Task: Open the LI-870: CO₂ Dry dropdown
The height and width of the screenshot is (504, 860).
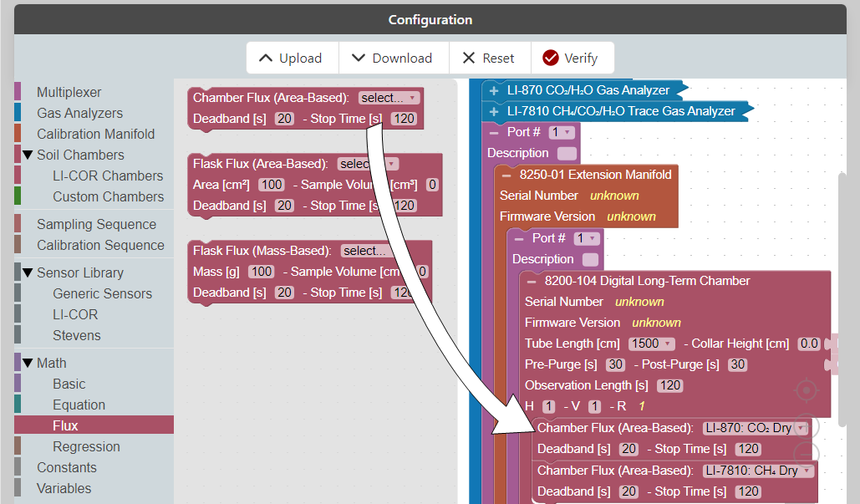Action: (x=756, y=428)
